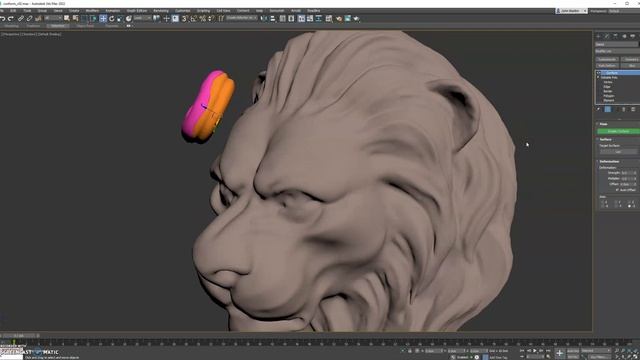
Task: Click the Remove Modifier trash icon
Action: (624, 109)
